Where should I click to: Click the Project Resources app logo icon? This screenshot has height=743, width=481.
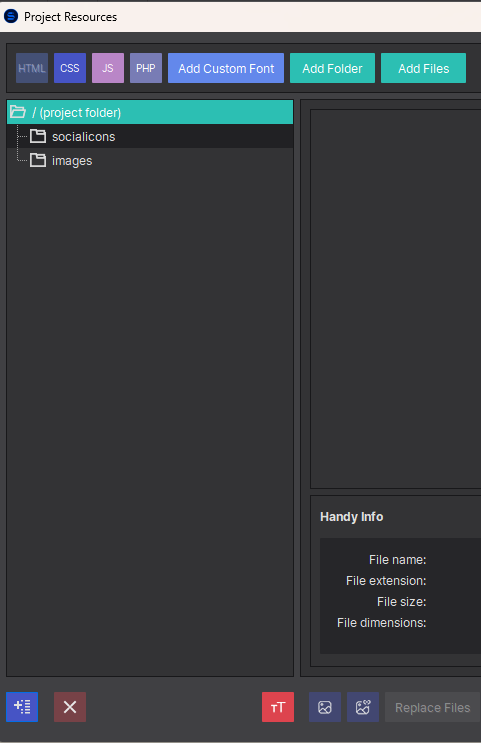[11, 16]
